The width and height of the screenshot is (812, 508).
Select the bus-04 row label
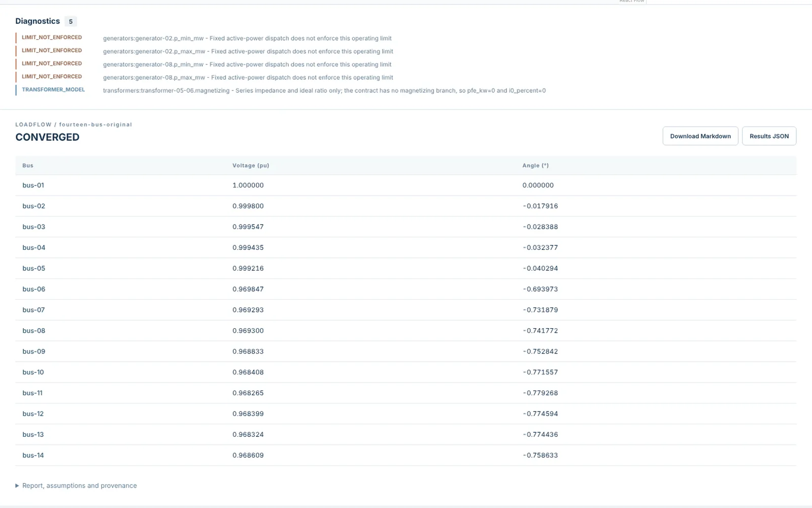coord(33,248)
